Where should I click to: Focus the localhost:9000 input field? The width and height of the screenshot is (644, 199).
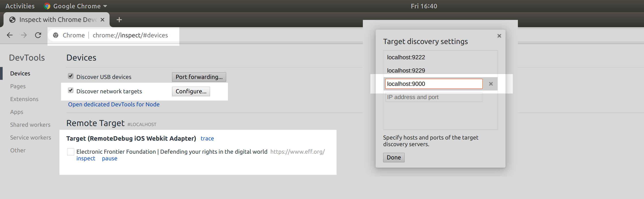click(434, 84)
